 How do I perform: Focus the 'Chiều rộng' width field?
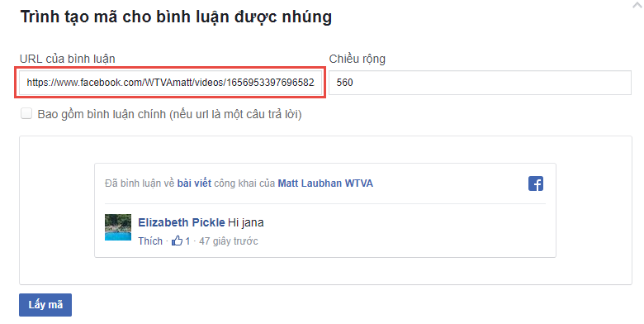click(x=480, y=83)
